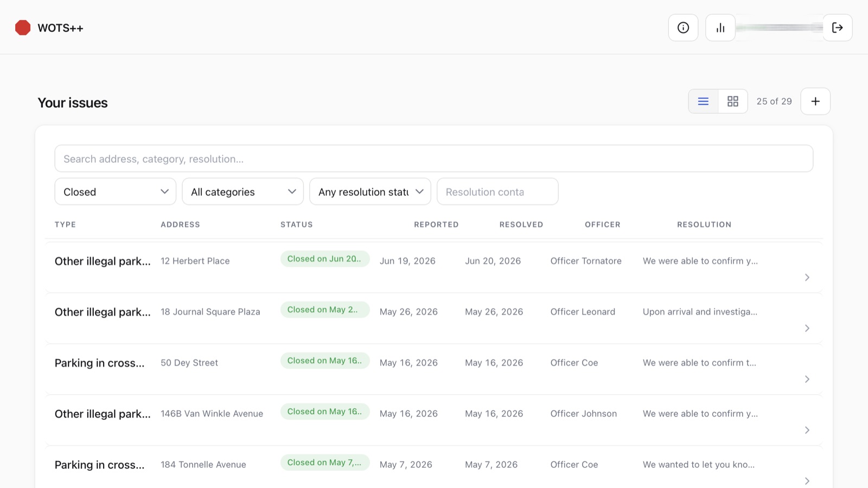The height and width of the screenshot is (488, 868).
Task: Click the 146B Van Winkle Avenue status badge
Action: click(325, 412)
